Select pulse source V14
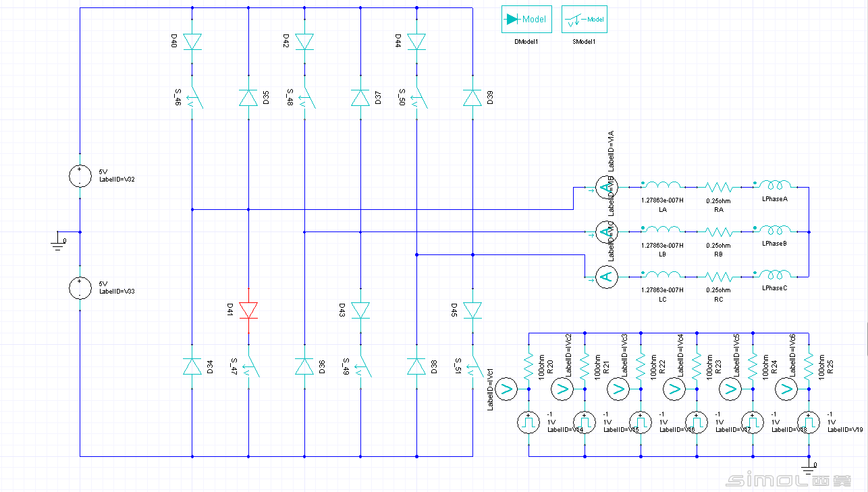This screenshot has height=492, width=868. tap(528, 422)
